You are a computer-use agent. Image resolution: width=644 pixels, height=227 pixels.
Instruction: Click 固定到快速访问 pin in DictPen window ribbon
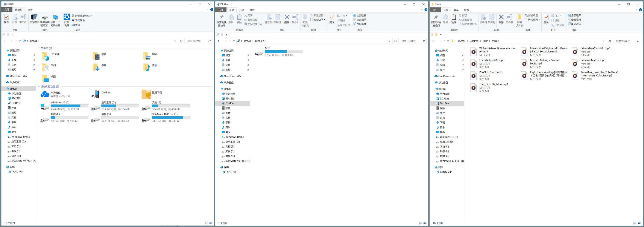(222, 20)
